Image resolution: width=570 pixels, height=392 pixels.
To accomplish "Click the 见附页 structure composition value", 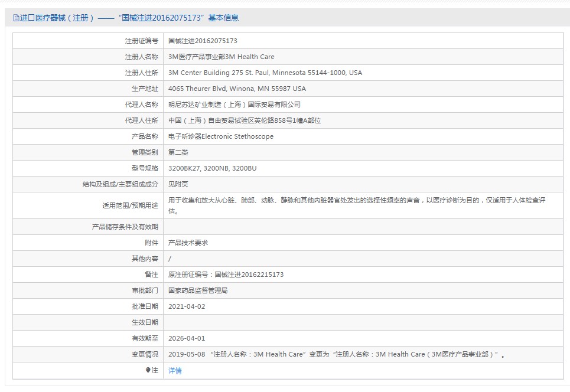I will [x=178, y=184].
